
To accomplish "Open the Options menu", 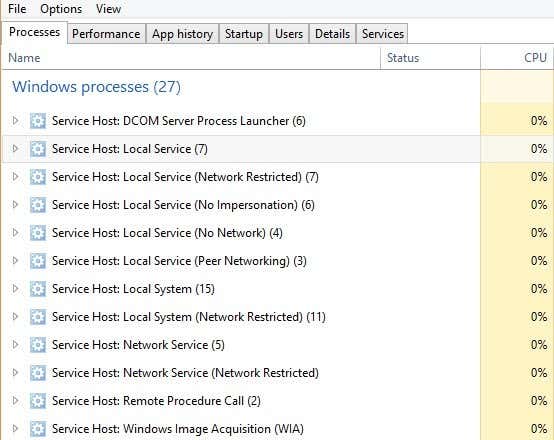I will coord(61,8).
